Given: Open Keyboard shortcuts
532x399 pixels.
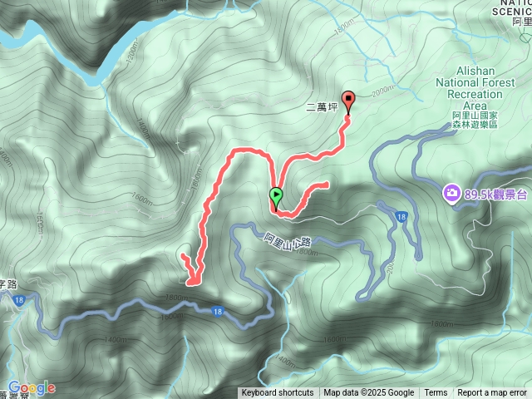Looking at the screenshot, I should pos(278,393).
